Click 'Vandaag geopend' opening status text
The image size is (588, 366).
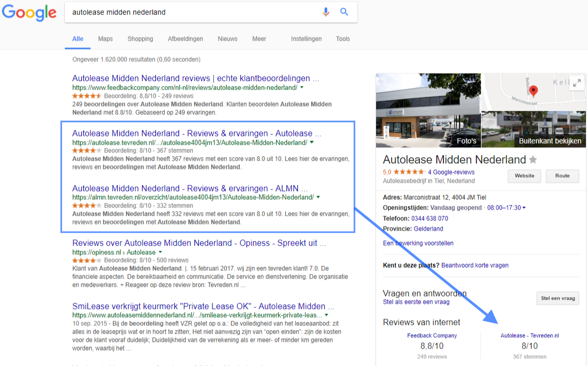pos(456,207)
